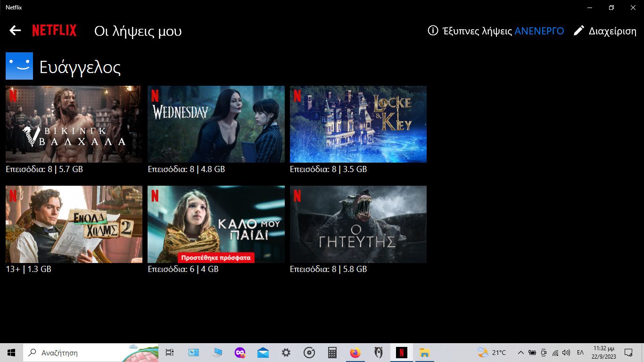Viewport: 644px width, 362px height.
Task: Open the Ενόλα Χολμς 2 thumbnail
Action: tap(74, 224)
